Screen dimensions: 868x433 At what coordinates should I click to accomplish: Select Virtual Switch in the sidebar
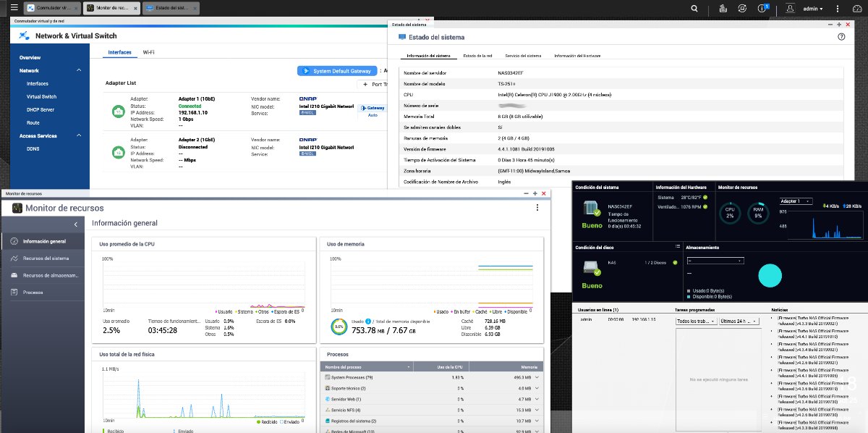coord(41,96)
